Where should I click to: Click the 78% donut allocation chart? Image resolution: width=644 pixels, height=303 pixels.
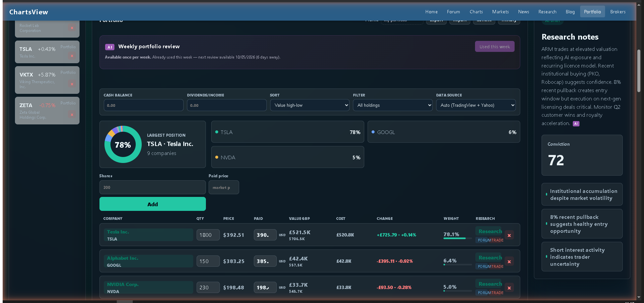point(123,144)
